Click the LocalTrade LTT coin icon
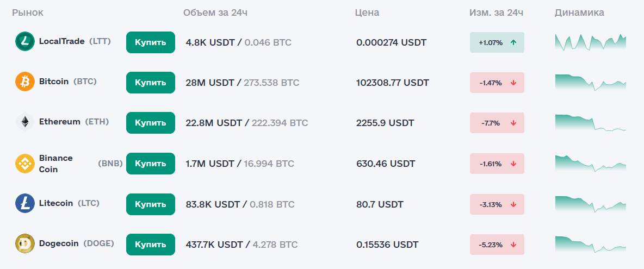Viewport: 644px width, 269px height. click(25, 42)
